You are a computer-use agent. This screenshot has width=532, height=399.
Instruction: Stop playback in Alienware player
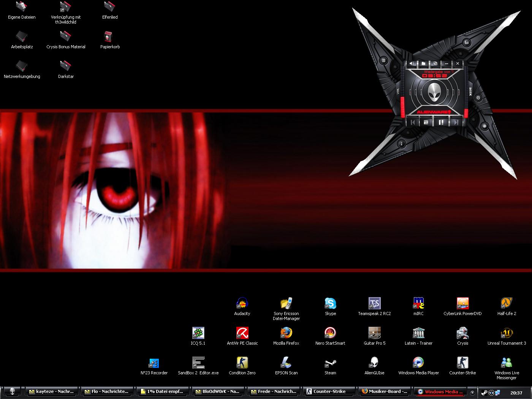pyautogui.click(x=426, y=122)
